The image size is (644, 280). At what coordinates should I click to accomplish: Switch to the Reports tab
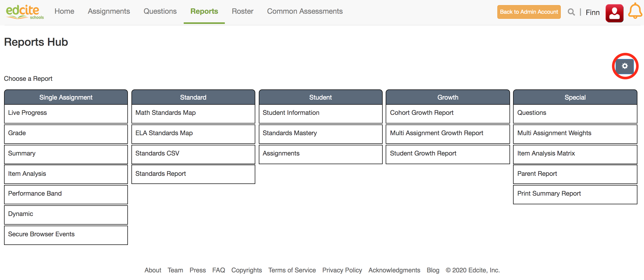pos(204,11)
